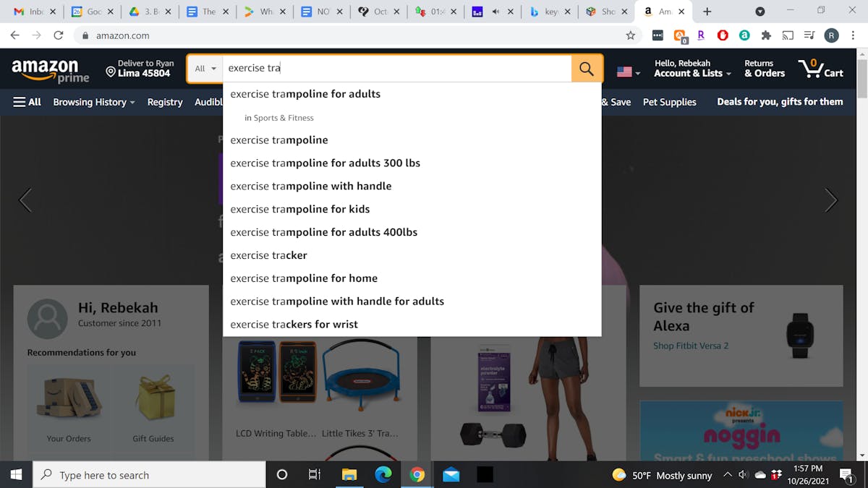Screen dimensions: 868x488
Task: Click the taskbar volume speaker icon
Action: coord(744,475)
